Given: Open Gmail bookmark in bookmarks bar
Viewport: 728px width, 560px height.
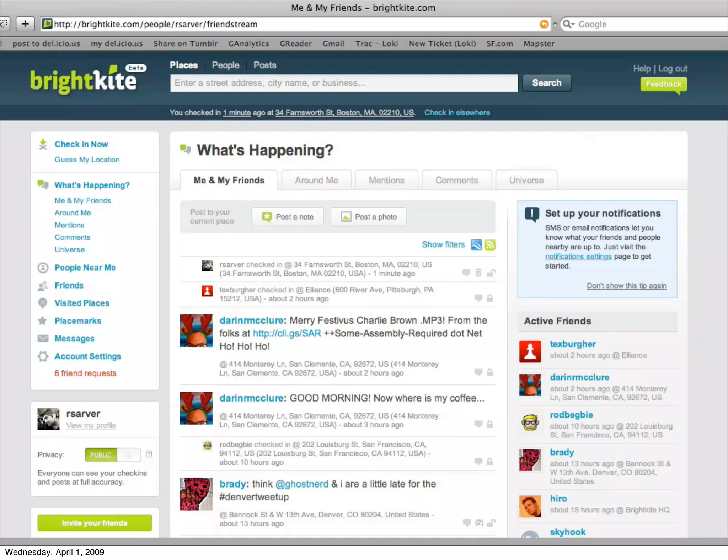Looking at the screenshot, I should pyautogui.click(x=333, y=43).
